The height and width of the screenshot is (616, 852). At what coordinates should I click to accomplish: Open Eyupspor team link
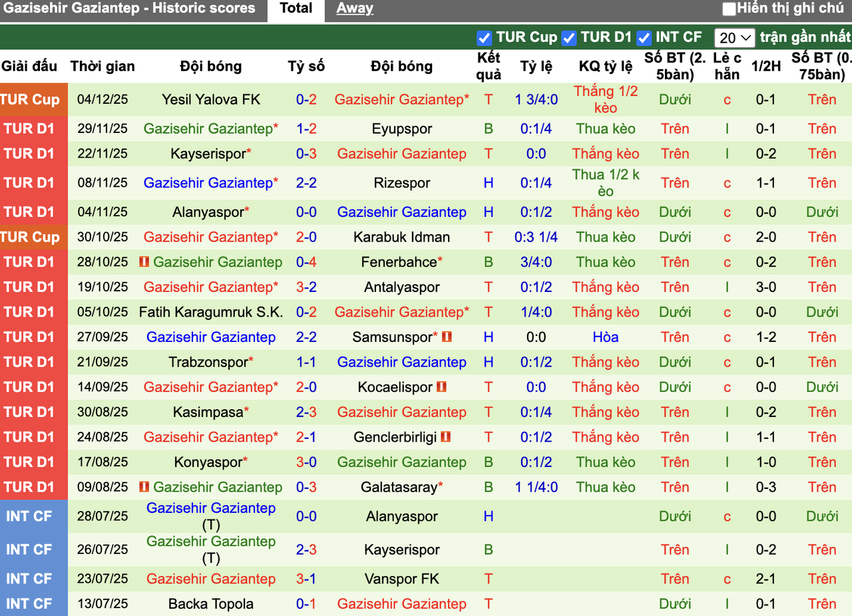(402, 129)
